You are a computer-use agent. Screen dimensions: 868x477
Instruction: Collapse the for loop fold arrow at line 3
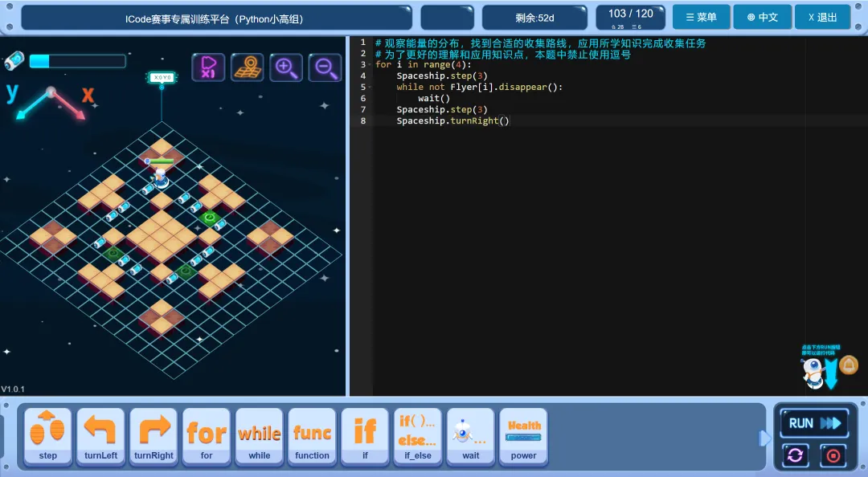pyautogui.click(x=370, y=65)
